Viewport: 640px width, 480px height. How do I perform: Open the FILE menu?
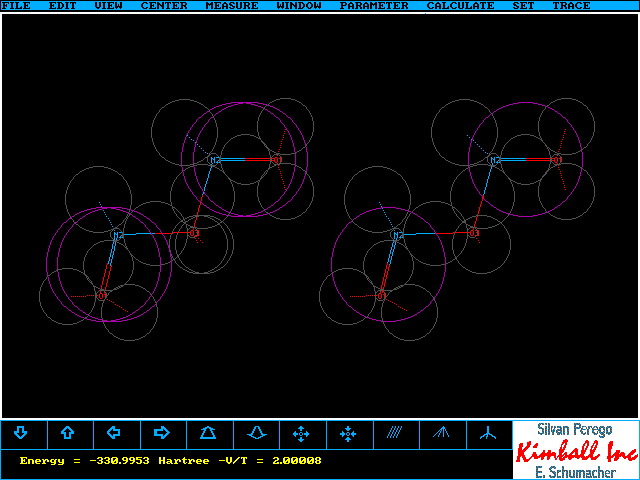pos(16,6)
